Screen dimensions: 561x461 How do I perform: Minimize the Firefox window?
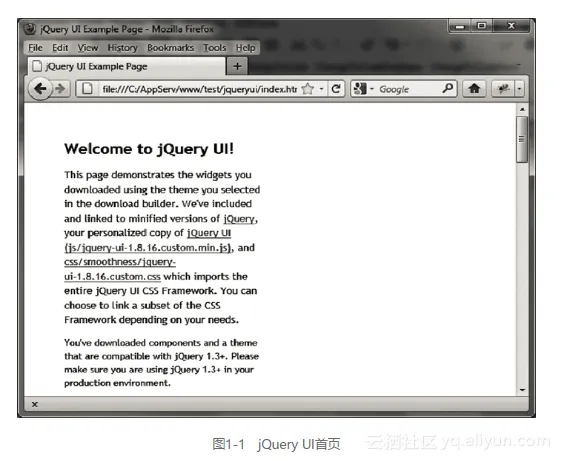click(x=460, y=26)
